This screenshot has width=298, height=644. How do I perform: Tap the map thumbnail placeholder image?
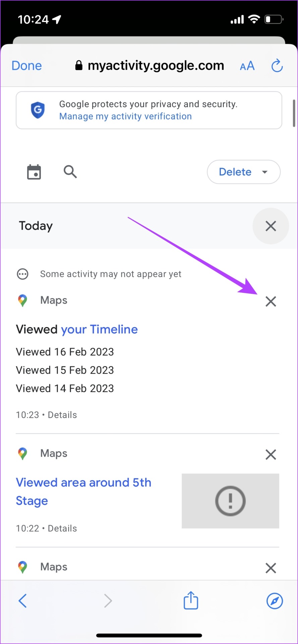pyautogui.click(x=230, y=501)
